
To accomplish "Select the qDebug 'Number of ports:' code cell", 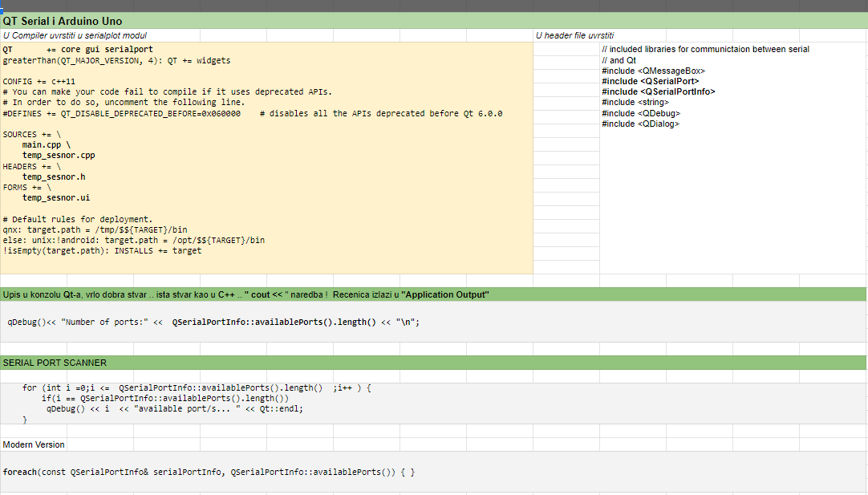I will point(433,322).
